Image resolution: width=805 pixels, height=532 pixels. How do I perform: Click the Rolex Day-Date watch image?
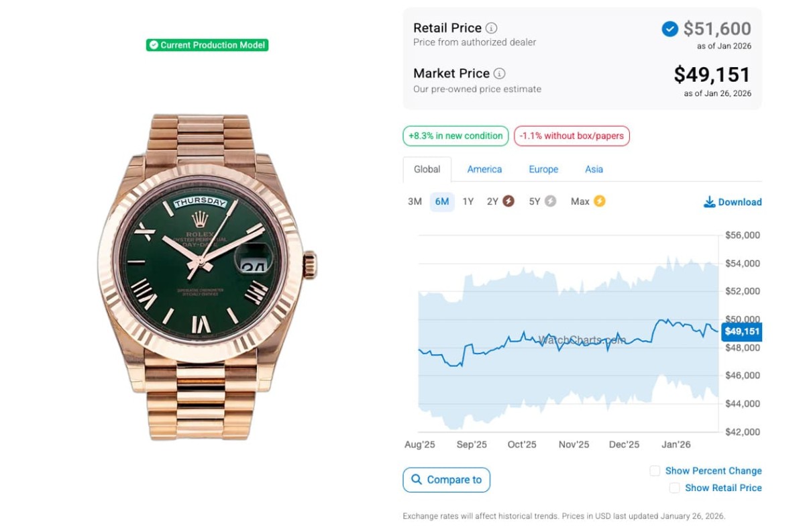click(207, 276)
